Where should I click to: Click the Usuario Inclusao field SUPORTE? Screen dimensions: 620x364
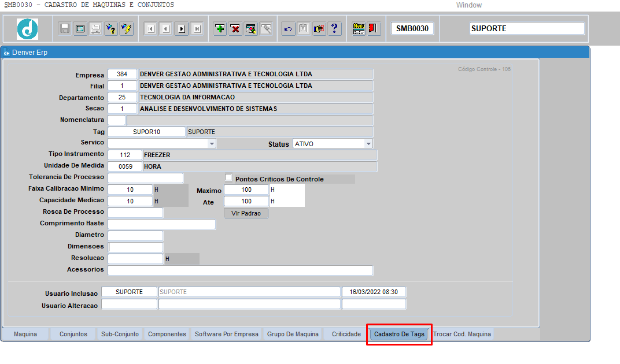(130, 292)
